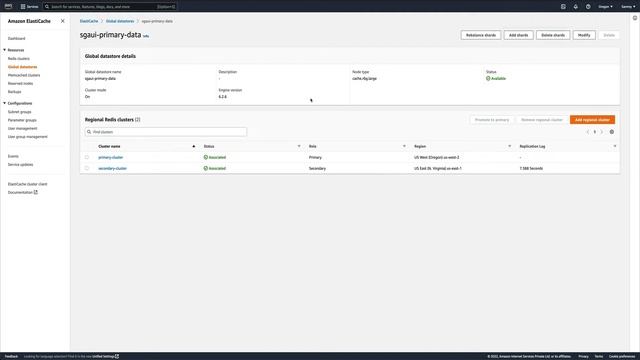The height and width of the screenshot is (360, 640).
Task: Select the secondary-cluster row checkbox
Action: [x=87, y=168]
